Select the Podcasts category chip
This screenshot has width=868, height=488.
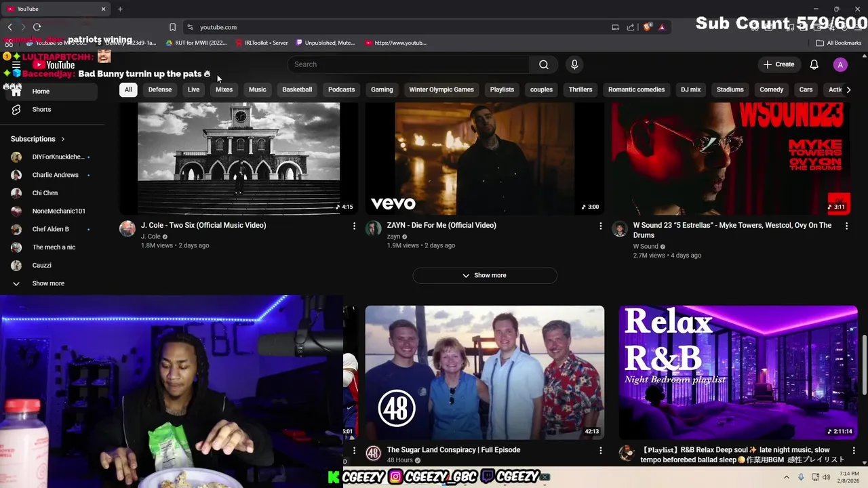coord(341,89)
